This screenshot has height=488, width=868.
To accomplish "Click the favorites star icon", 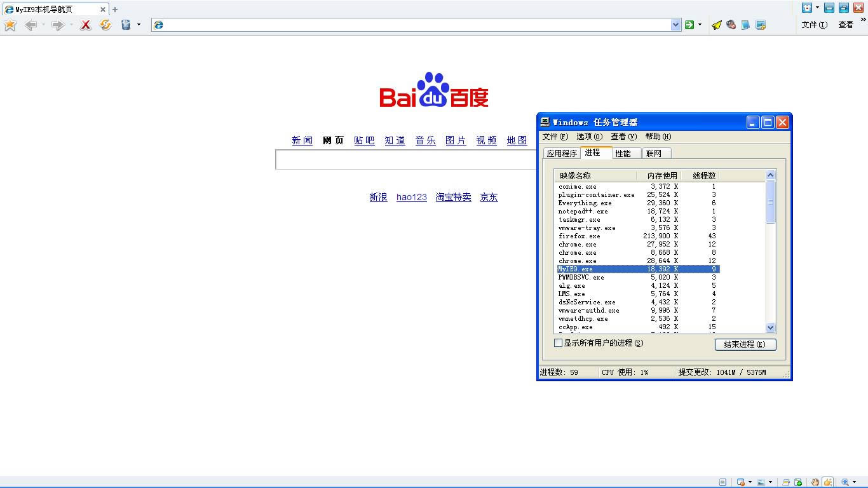I will point(10,25).
